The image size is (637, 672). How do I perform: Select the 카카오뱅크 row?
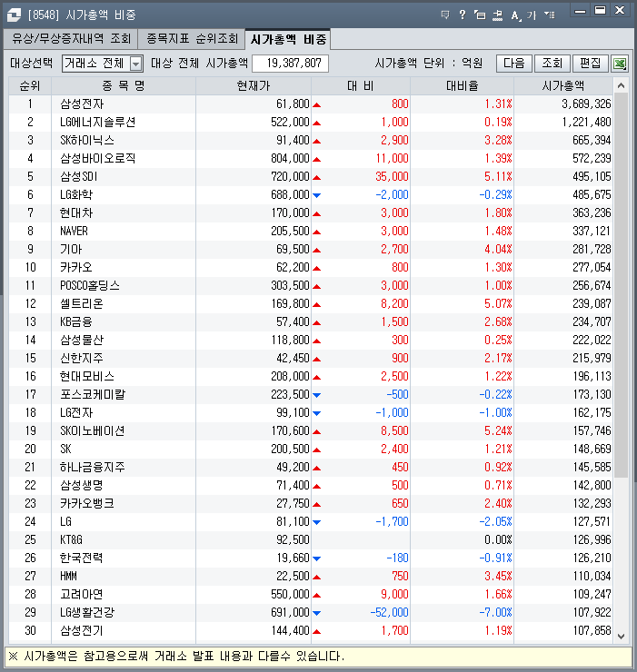click(x=311, y=504)
